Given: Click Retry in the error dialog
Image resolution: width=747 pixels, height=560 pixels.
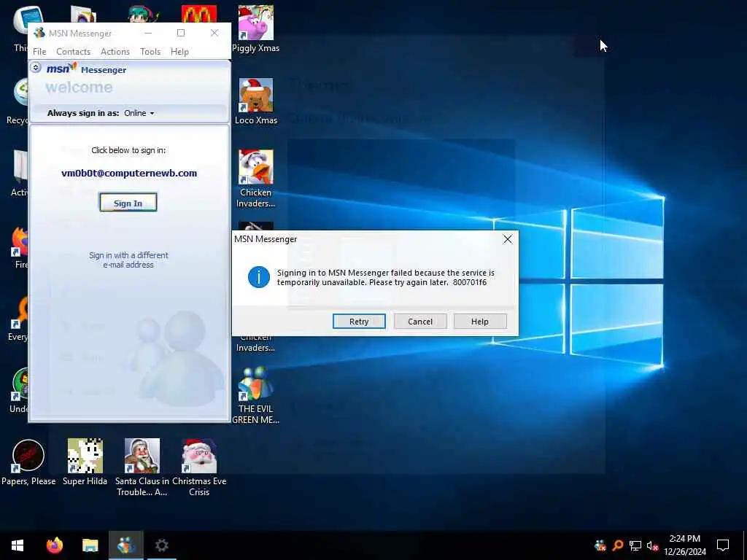Looking at the screenshot, I should coord(359,322).
